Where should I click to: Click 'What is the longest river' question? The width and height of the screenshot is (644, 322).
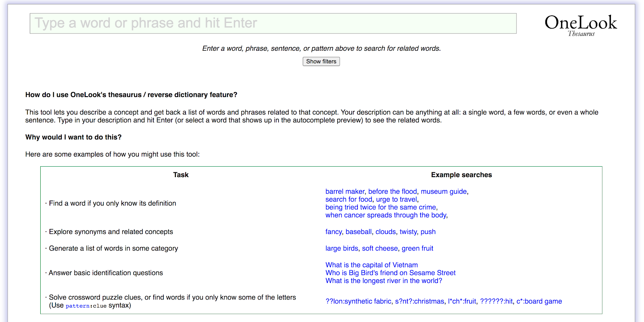384,281
